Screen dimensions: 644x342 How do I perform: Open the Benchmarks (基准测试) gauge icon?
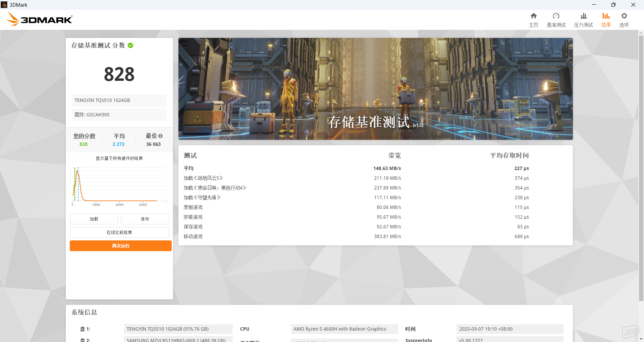point(556,16)
